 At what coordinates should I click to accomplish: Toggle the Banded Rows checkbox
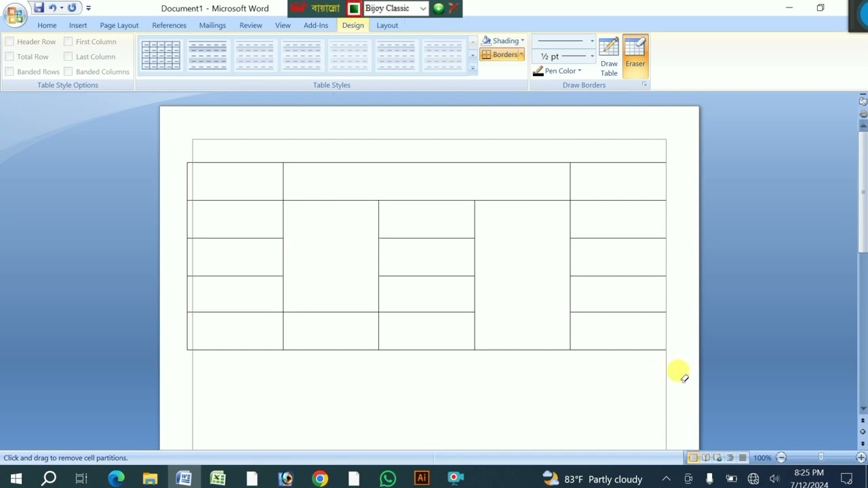click(9, 71)
